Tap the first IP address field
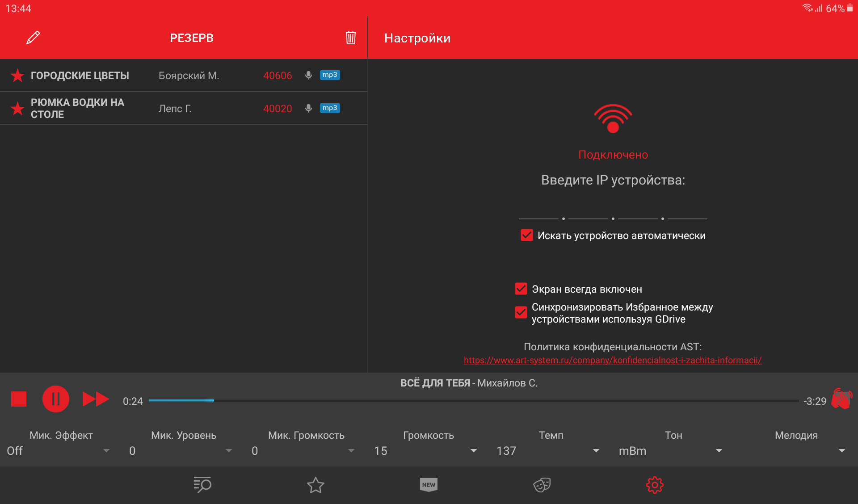This screenshot has height=504, width=858. click(538, 211)
